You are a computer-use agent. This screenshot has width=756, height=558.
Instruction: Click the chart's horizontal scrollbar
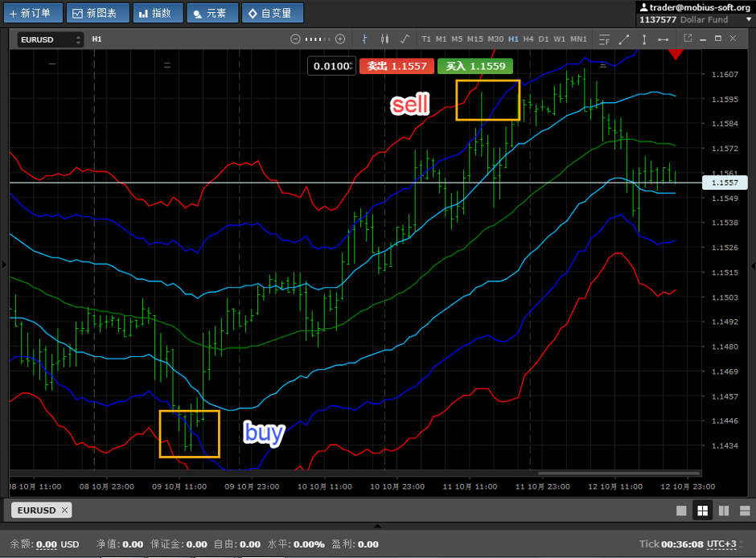(618, 474)
